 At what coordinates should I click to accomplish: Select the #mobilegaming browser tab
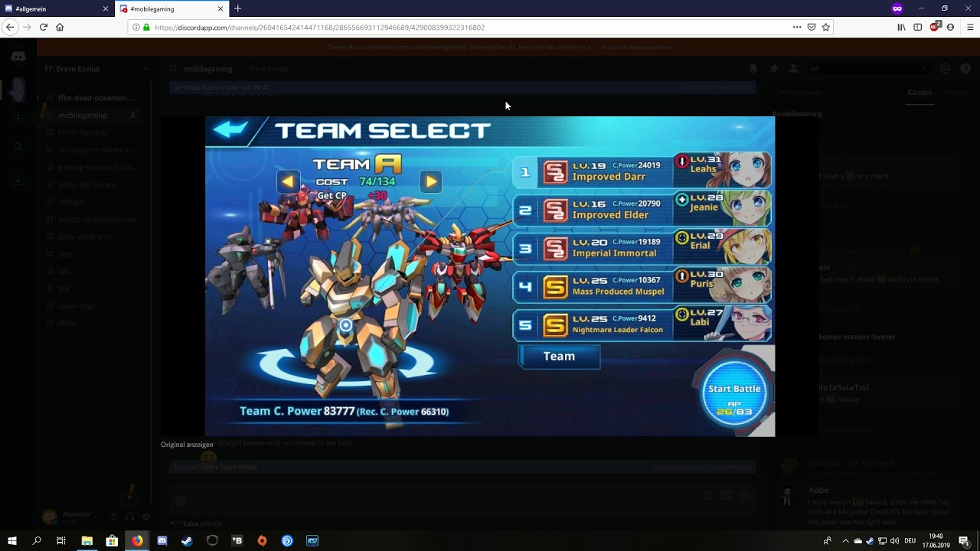[x=172, y=9]
